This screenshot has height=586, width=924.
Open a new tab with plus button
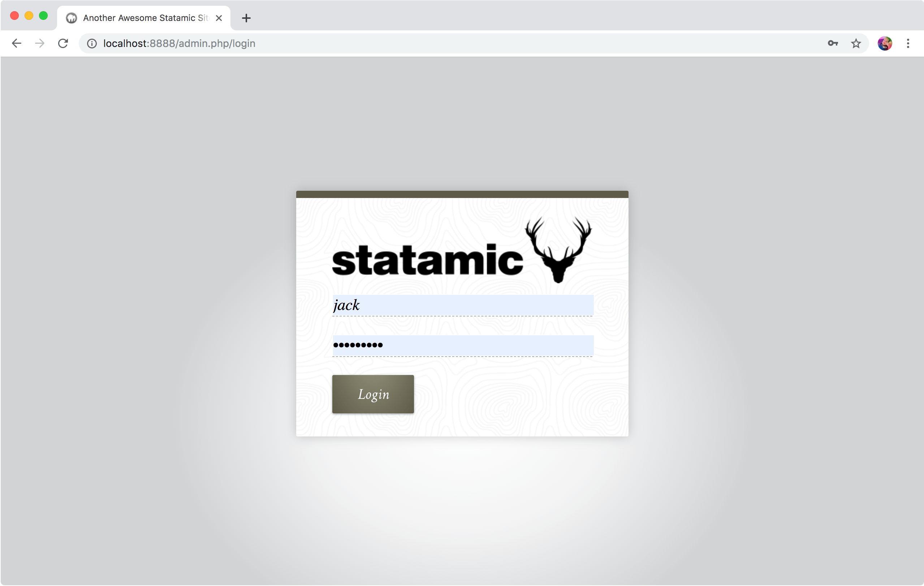tap(246, 18)
